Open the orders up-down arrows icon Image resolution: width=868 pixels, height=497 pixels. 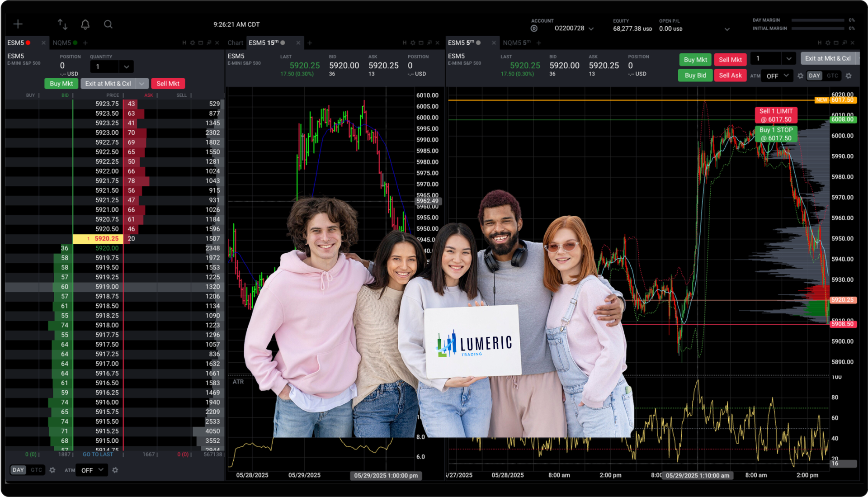(x=62, y=24)
